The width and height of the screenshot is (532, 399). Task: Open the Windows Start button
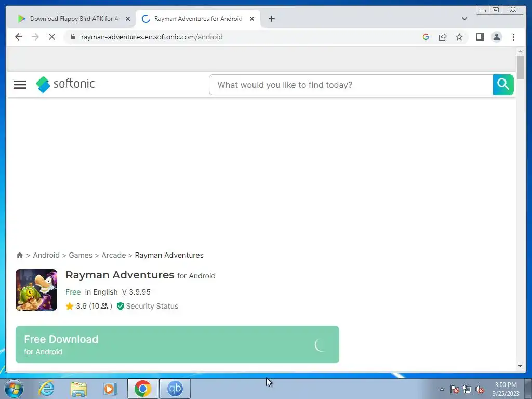click(x=14, y=389)
